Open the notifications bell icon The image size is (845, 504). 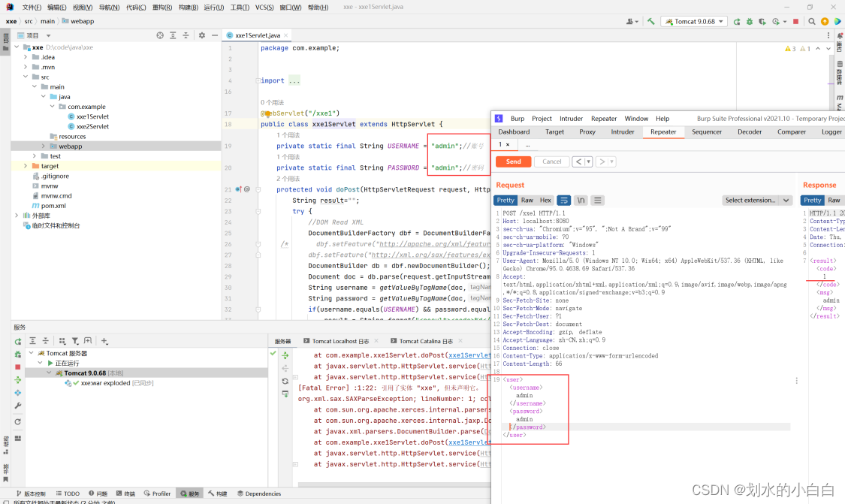click(x=840, y=35)
